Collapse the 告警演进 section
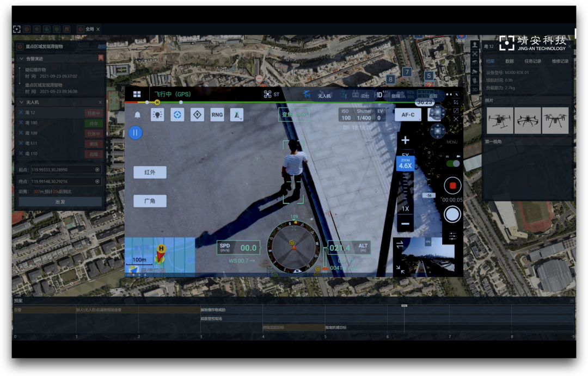The image size is (588, 376). [x=21, y=59]
